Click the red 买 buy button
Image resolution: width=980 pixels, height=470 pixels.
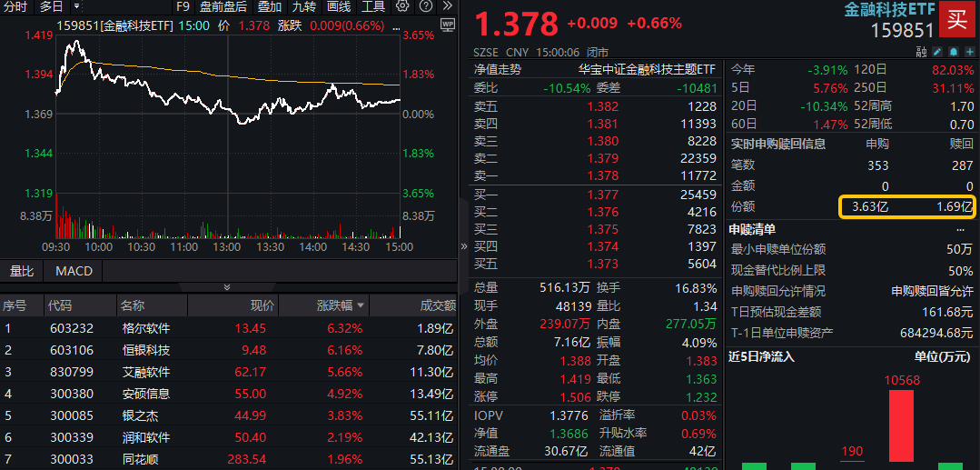(x=957, y=19)
